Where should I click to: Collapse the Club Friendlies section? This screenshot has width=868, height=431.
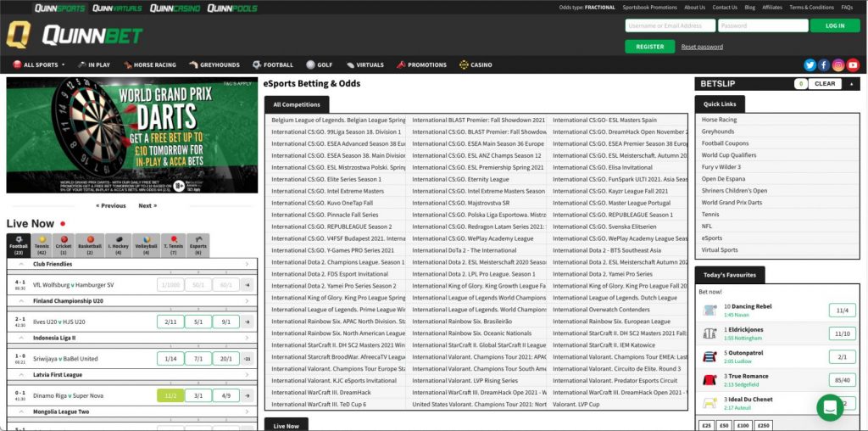[x=247, y=265]
